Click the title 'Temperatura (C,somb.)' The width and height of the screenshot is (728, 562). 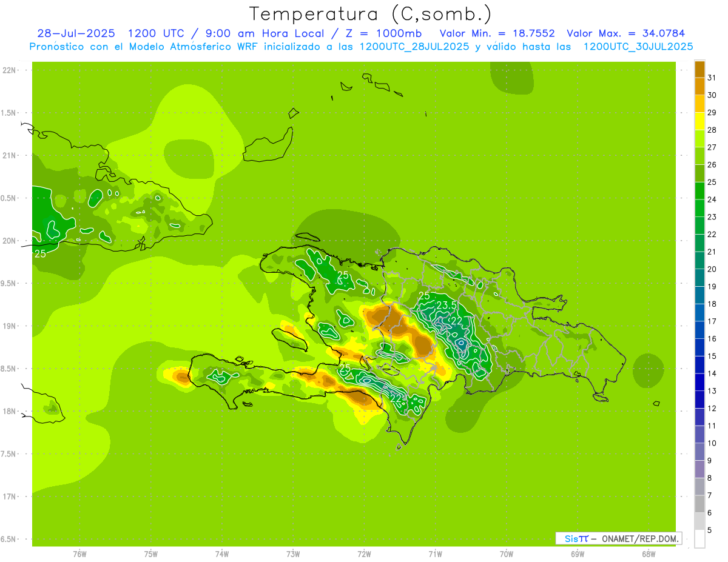(x=370, y=14)
